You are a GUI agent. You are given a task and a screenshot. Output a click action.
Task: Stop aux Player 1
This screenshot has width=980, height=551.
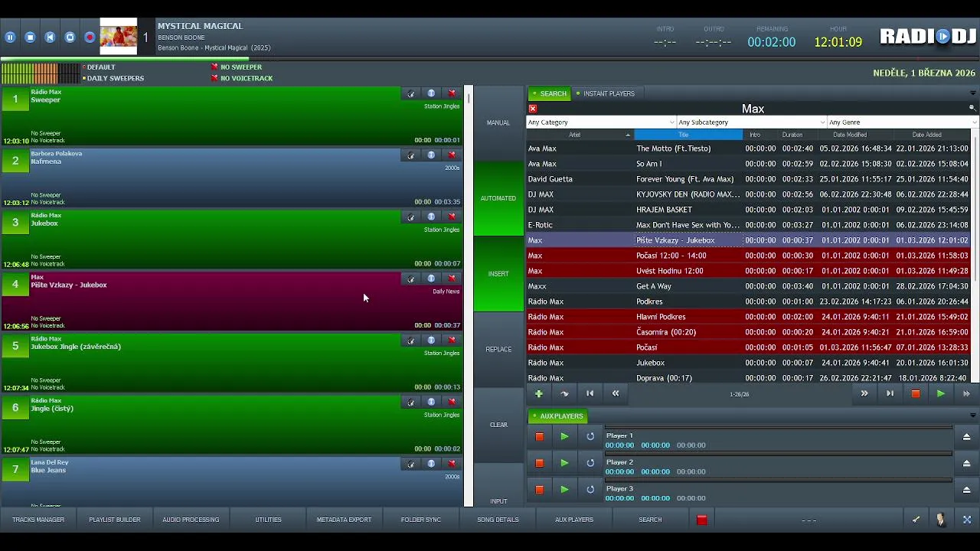(539, 436)
